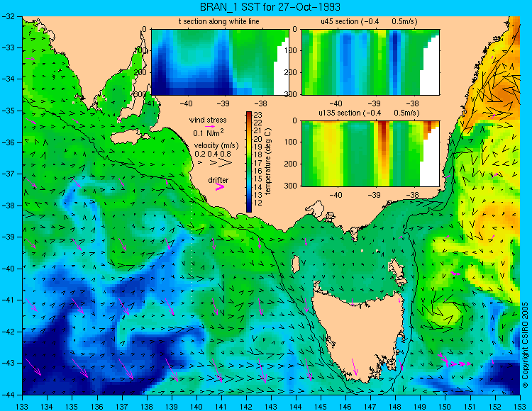This screenshot has height=411, width=532.
Task: Click the 18 value on temperature color bar
Action: click(258, 155)
